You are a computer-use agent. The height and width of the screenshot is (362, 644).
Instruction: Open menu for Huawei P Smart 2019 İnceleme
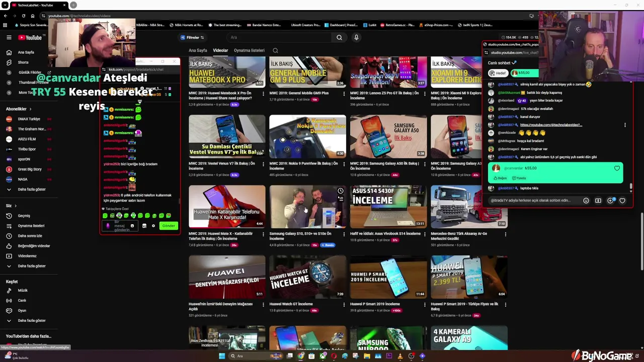coord(425,304)
